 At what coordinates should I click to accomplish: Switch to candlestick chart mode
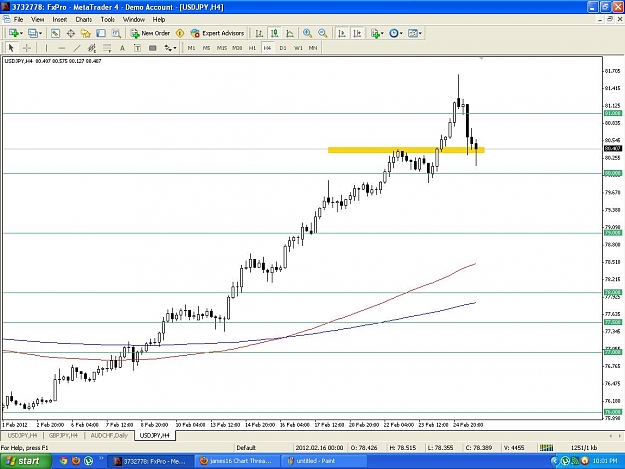(274, 33)
